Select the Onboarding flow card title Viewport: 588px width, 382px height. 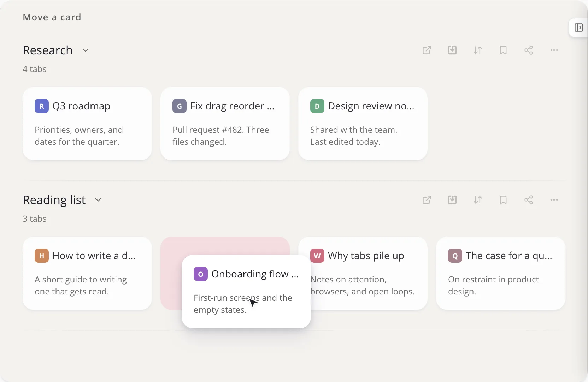[x=255, y=274]
